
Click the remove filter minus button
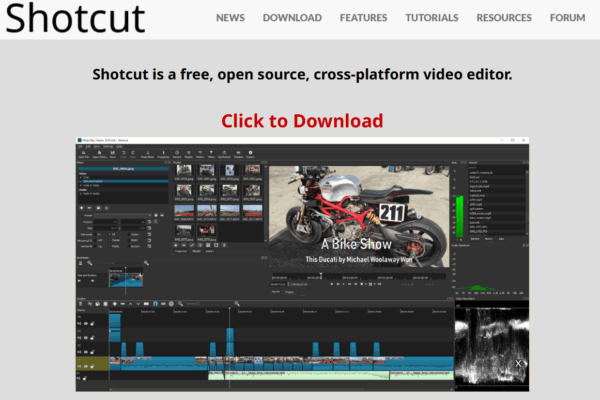pyautogui.click(x=89, y=208)
